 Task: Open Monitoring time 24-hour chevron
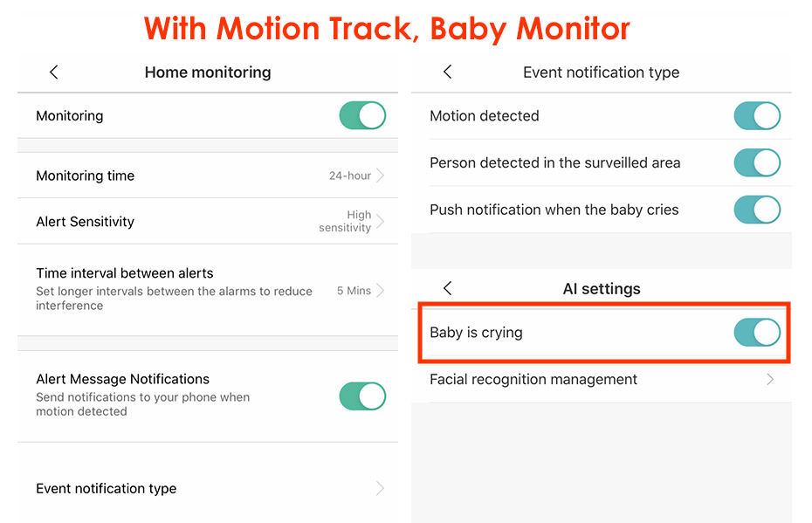[x=381, y=175]
